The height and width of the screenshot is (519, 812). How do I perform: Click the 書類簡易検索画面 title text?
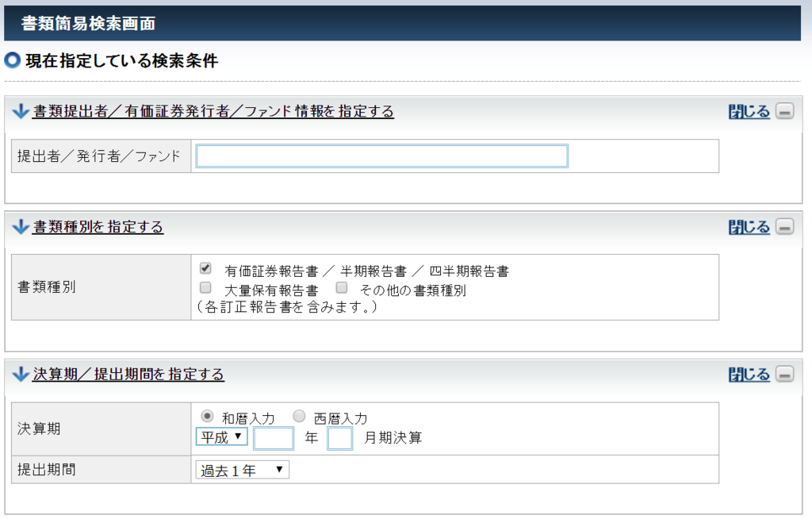[89, 23]
